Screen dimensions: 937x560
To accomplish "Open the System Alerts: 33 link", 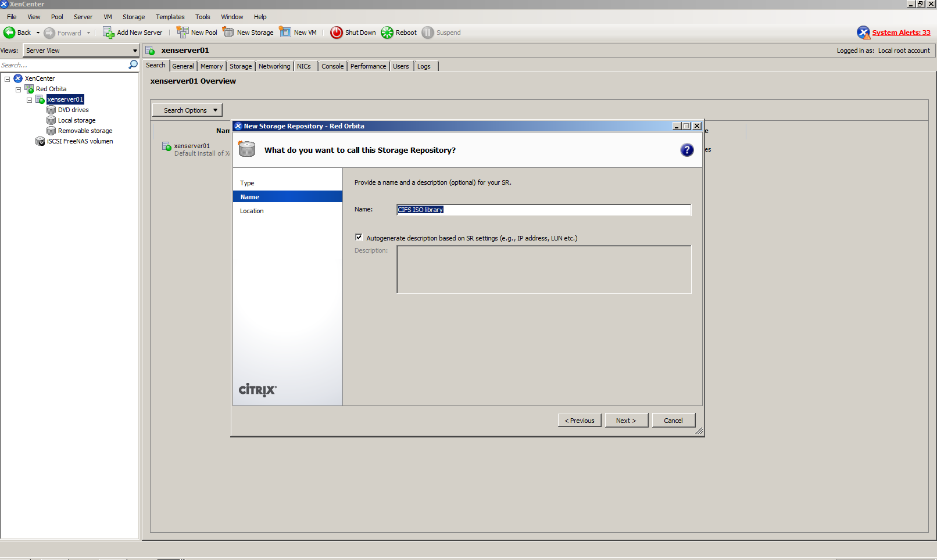I will 900,33.
